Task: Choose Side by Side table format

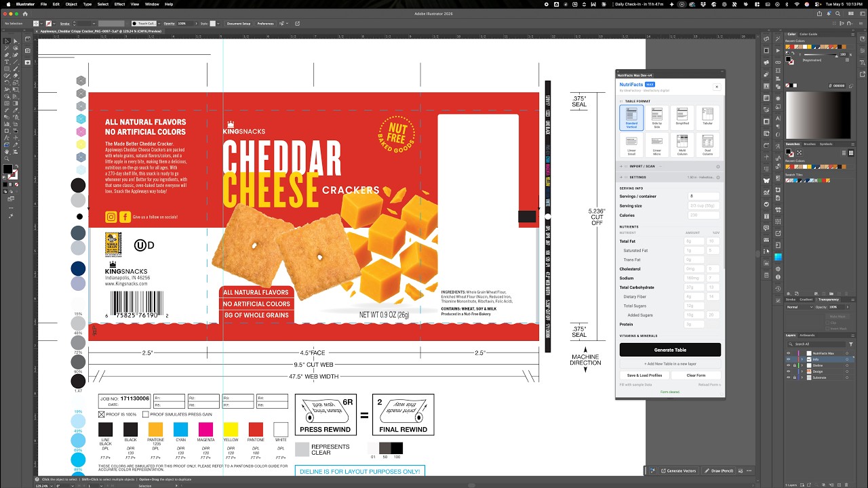Action: (x=657, y=118)
